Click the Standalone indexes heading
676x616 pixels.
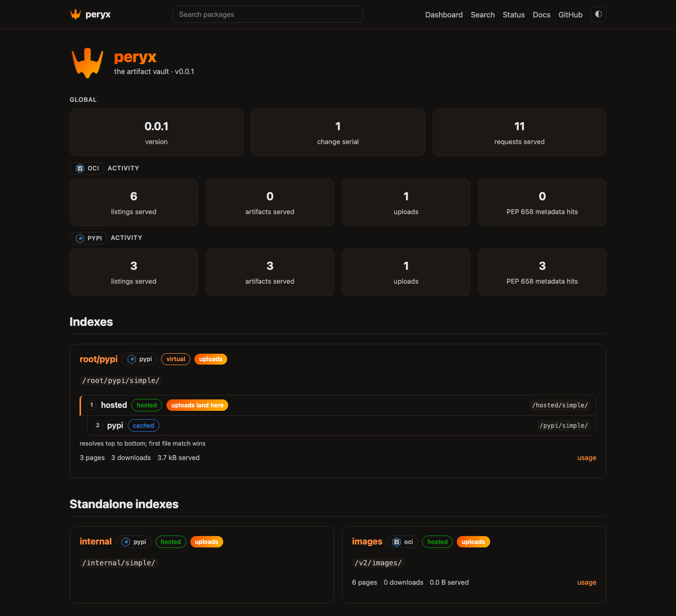click(x=124, y=504)
